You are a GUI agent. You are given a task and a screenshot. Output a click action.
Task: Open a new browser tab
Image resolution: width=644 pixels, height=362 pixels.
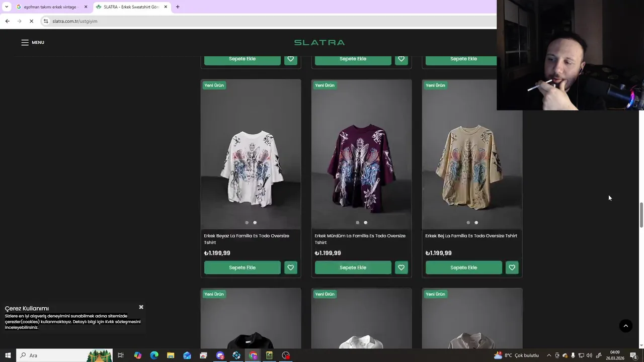coord(178,7)
